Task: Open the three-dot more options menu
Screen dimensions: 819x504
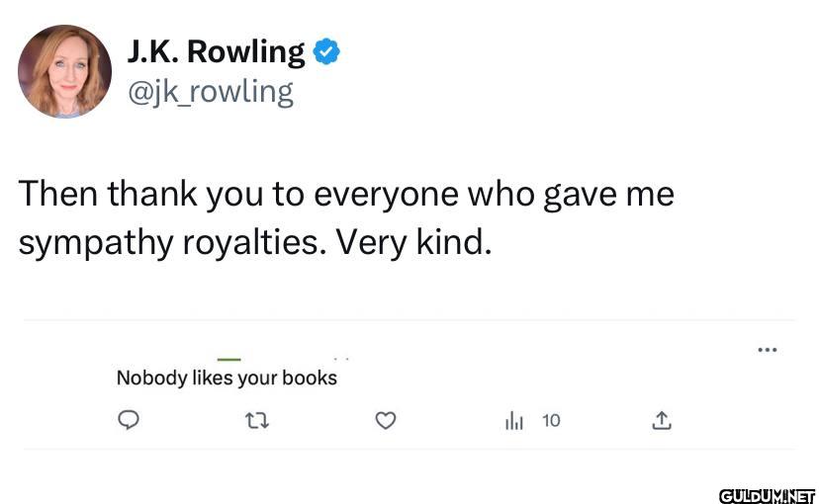Action: (767, 349)
